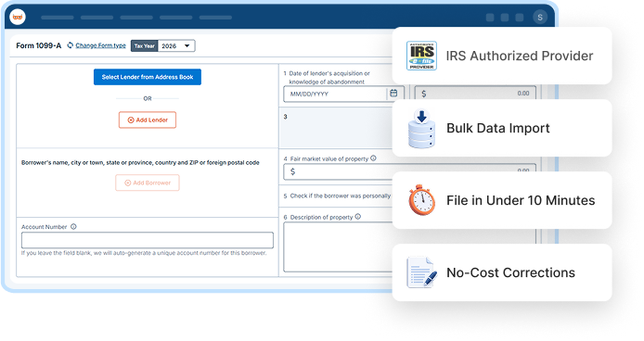Screen dimensions: 644x341
Task: Click the Change Form type link
Action: coord(100,45)
